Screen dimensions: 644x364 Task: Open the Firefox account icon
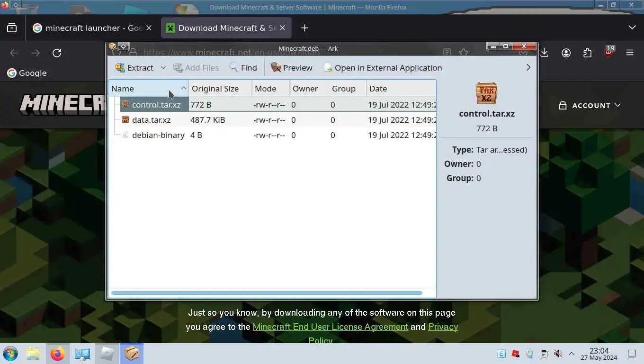pos(566,53)
